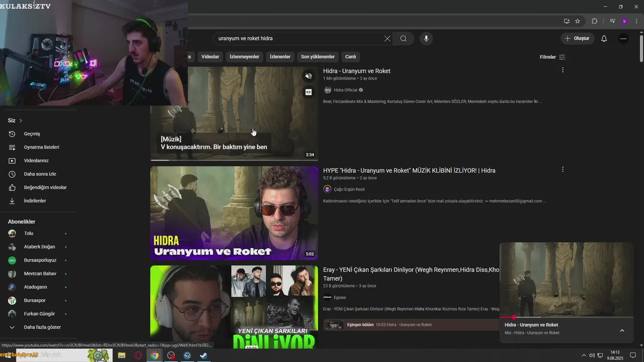Open the Chrome extensions puzzle icon
Image resolution: width=644 pixels, height=362 pixels.
pyautogui.click(x=595, y=21)
